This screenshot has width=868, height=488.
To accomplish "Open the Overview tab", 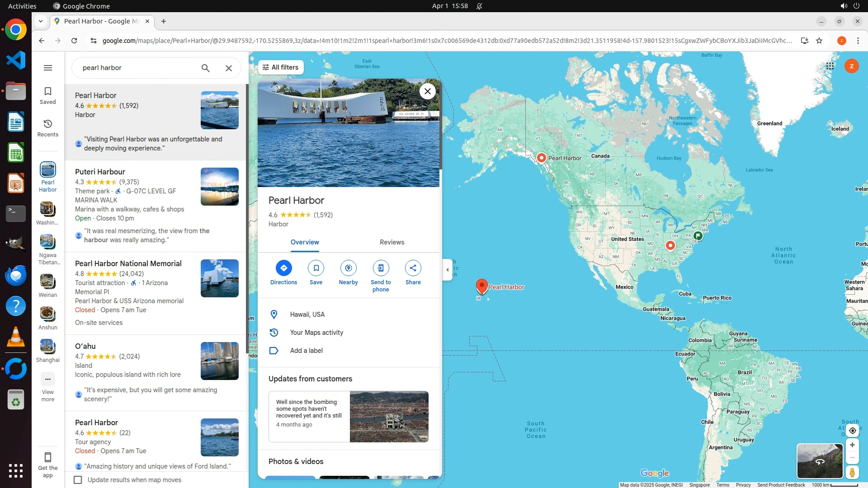I will (305, 242).
